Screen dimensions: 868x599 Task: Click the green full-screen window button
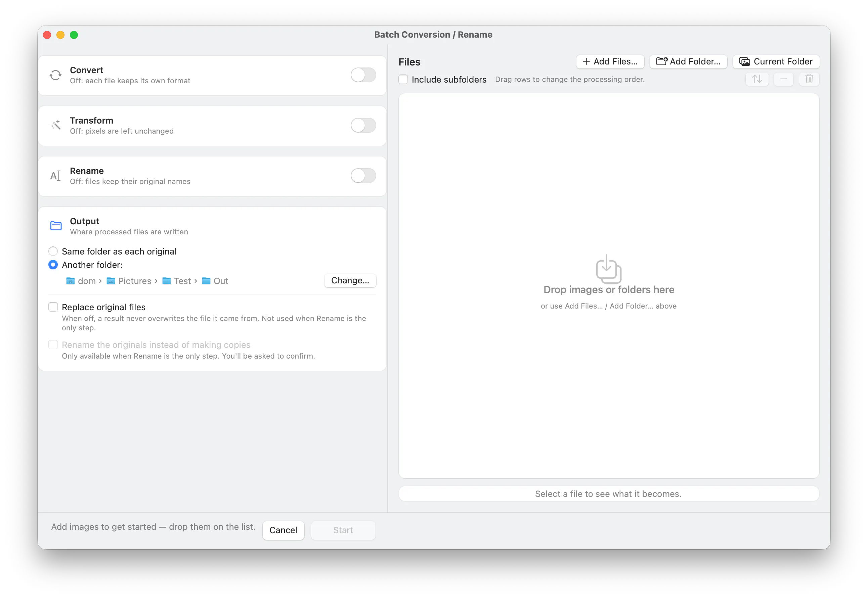point(74,35)
